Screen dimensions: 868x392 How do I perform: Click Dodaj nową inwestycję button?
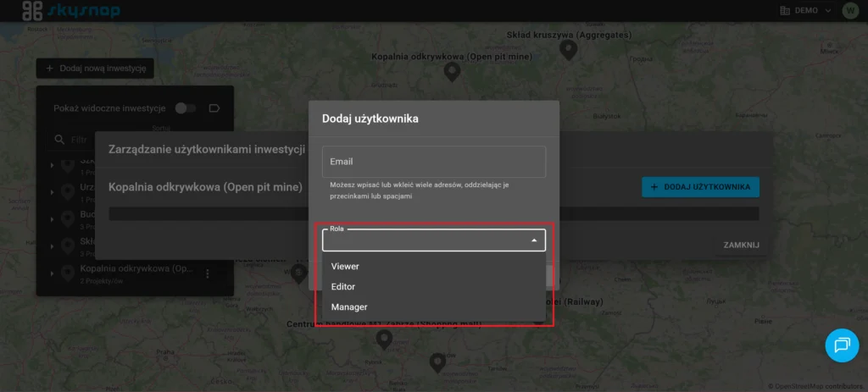[95, 68]
